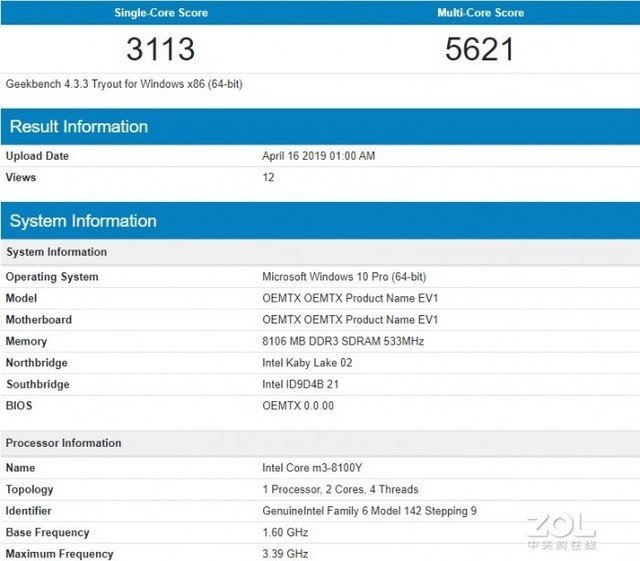Select GenuineIntel Family 6 Model 142 Stepping 9
Screen dimensions: 640x561
coord(369,511)
